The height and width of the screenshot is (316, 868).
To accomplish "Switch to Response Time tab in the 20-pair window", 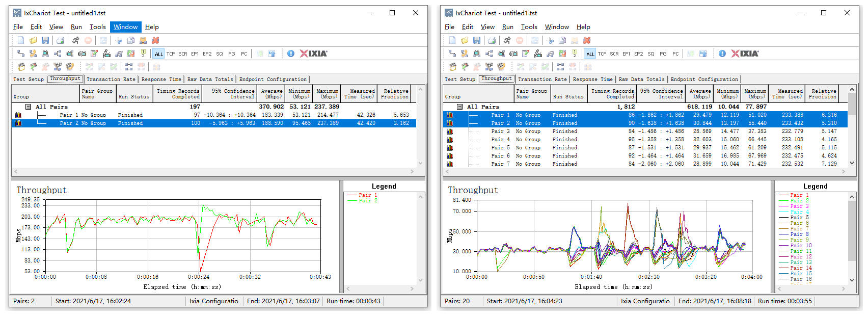I will pos(592,80).
